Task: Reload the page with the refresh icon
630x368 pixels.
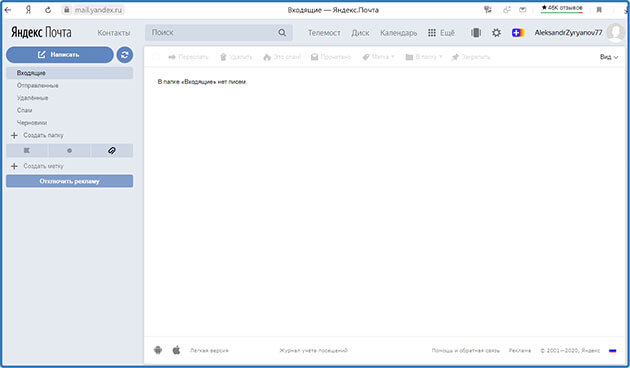Action: (x=48, y=10)
